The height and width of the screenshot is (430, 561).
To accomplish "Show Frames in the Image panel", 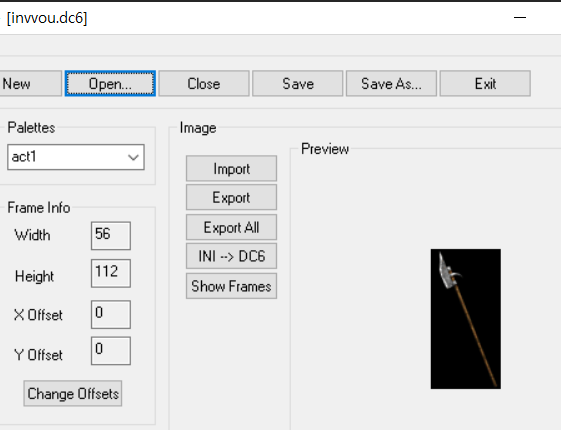I will (231, 286).
